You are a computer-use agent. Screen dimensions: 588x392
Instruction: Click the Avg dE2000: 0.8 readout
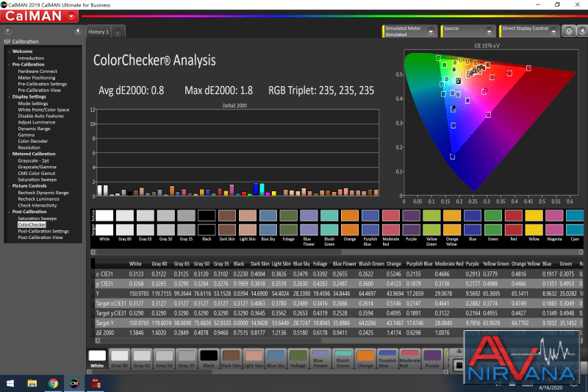pyautogui.click(x=132, y=90)
